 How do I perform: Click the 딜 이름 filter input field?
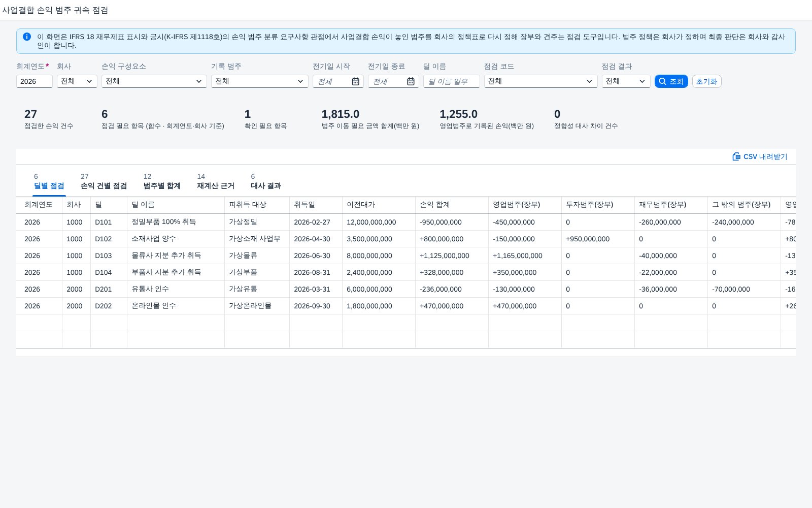[x=451, y=81]
